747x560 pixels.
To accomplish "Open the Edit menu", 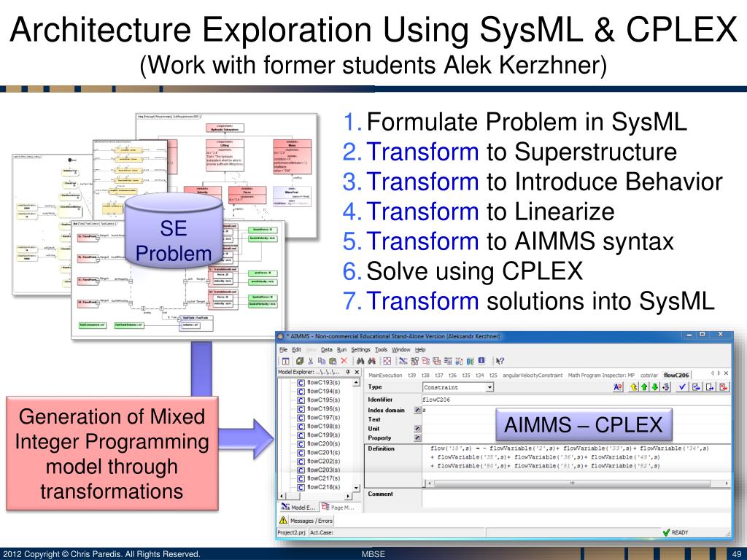I will pos(297,349).
